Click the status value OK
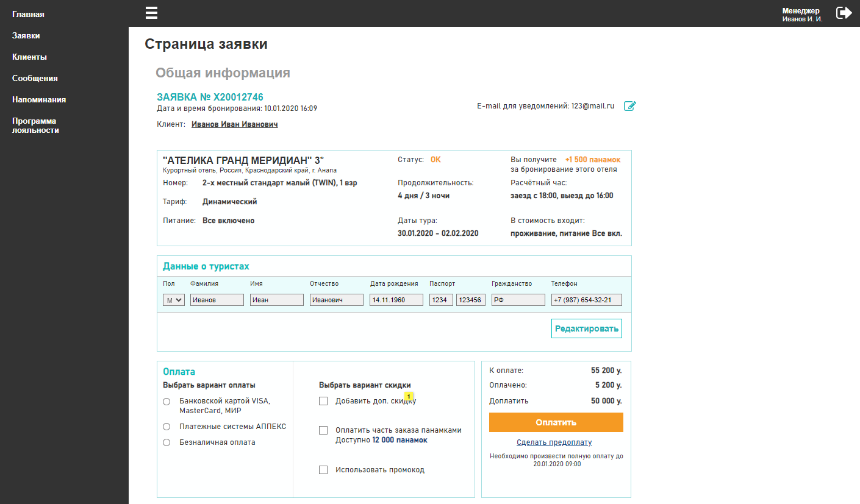This screenshot has height=504, width=860. coord(435,160)
